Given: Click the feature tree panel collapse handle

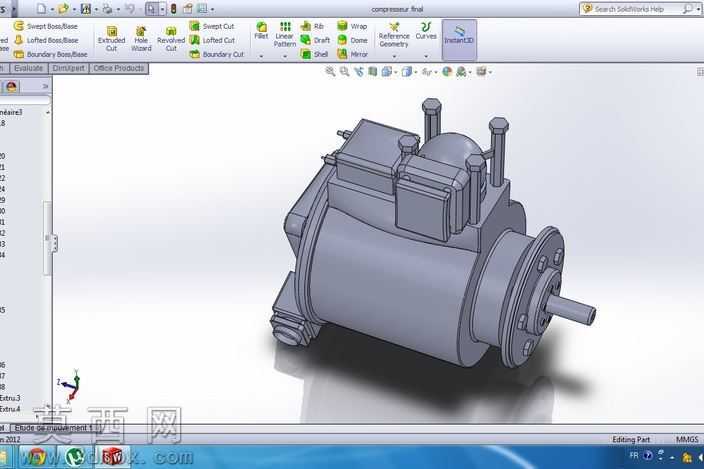Looking at the screenshot, I should point(53,243).
